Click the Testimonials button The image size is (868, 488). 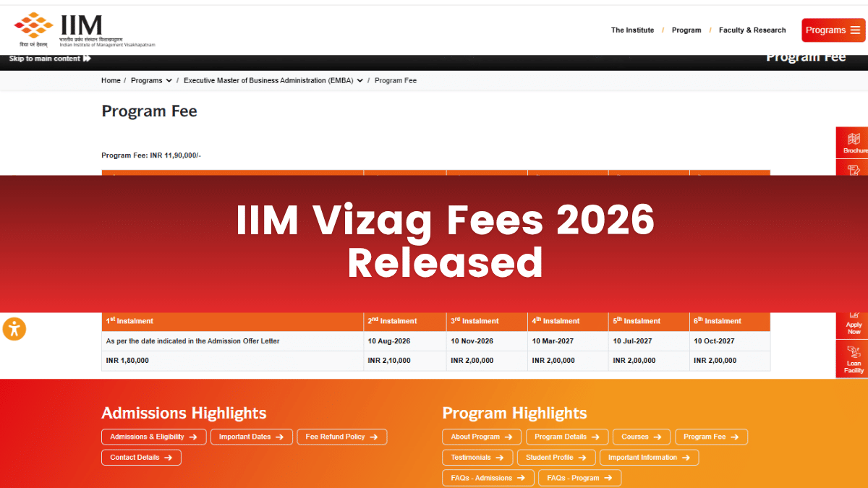(x=477, y=457)
